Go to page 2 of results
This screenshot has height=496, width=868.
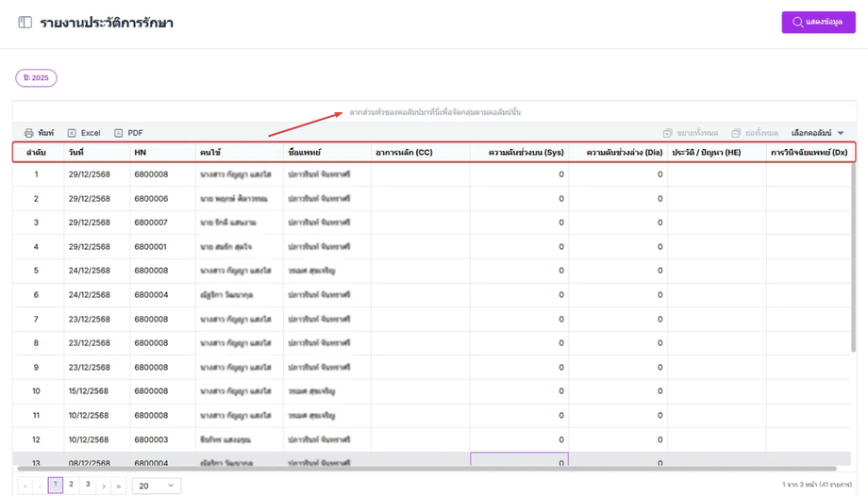pos(72,485)
